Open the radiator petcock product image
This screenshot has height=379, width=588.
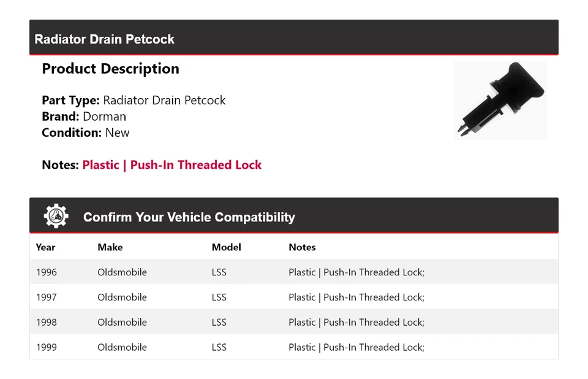click(500, 100)
